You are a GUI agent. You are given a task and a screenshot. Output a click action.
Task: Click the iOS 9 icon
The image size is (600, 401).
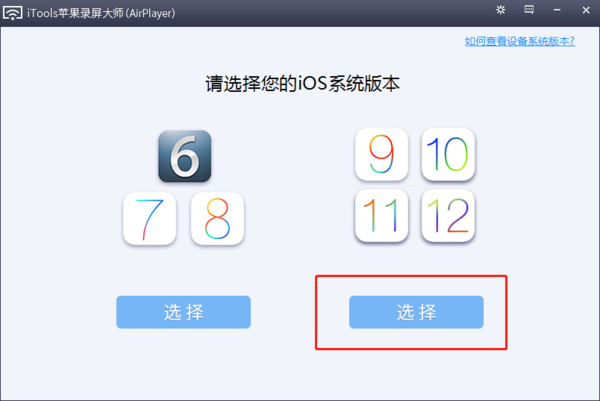pos(382,154)
